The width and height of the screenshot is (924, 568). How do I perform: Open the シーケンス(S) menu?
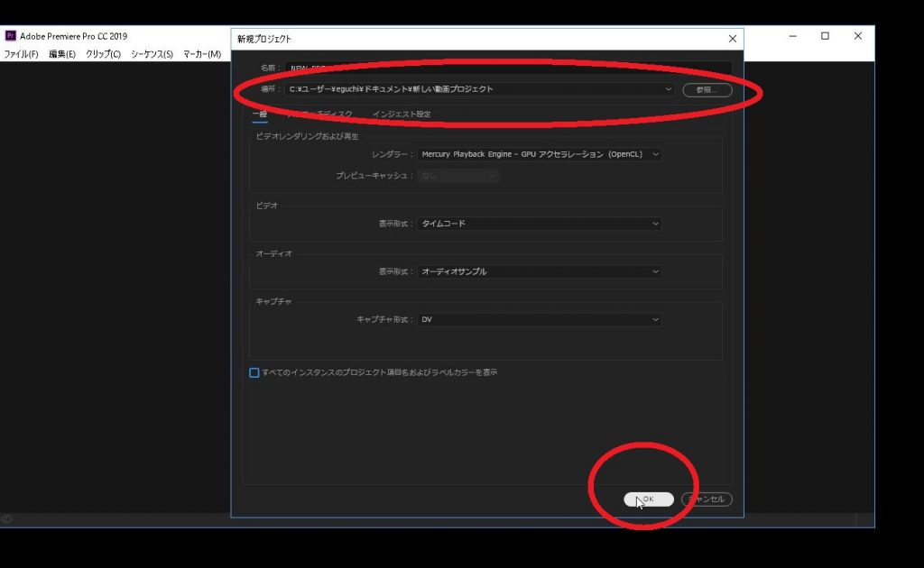point(152,54)
